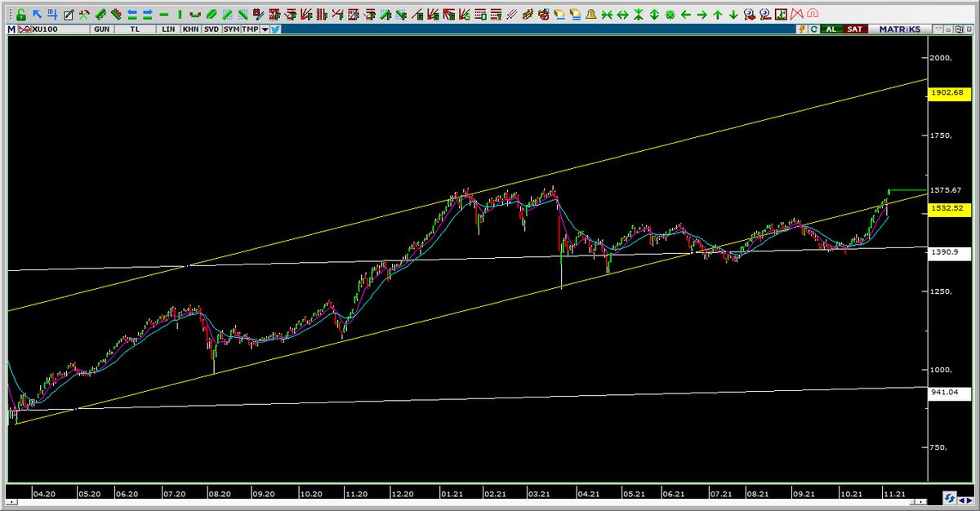Image resolution: width=980 pixels, height=511 pixels.
Task: Click the blue double right arrows icon
Action: pos(148,15)
